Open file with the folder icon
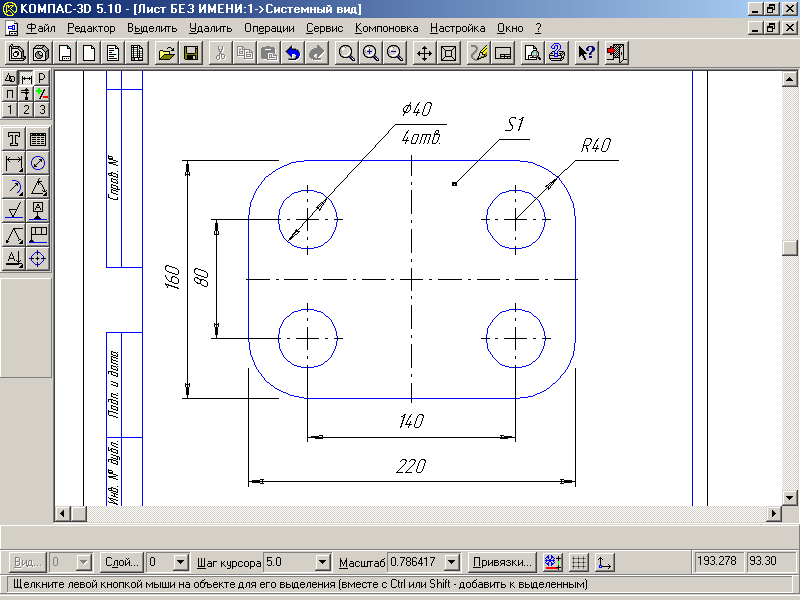800x600 pixels. pyautogui.click(x=166, y=53)
